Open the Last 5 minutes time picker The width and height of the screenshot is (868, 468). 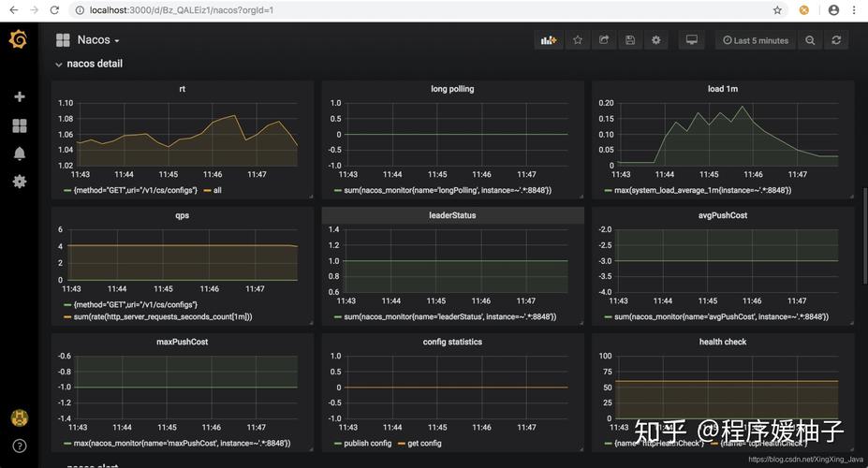coord(756,40)
